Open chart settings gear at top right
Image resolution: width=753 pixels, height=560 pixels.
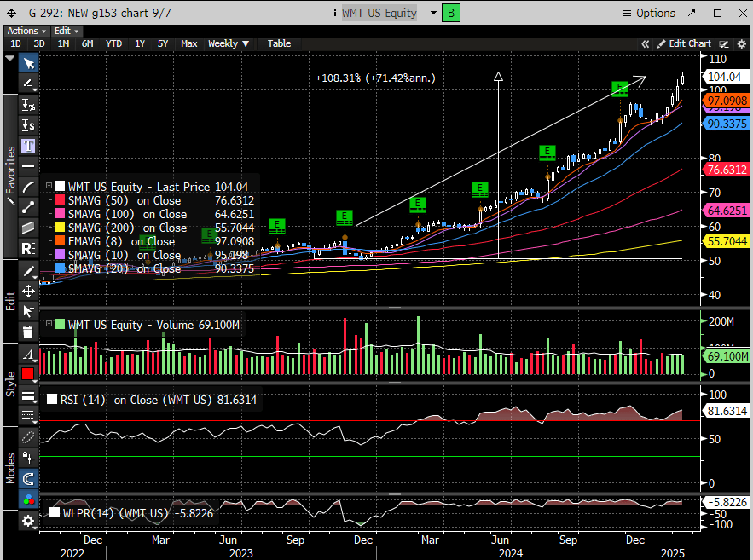click(x=741, y=44)
